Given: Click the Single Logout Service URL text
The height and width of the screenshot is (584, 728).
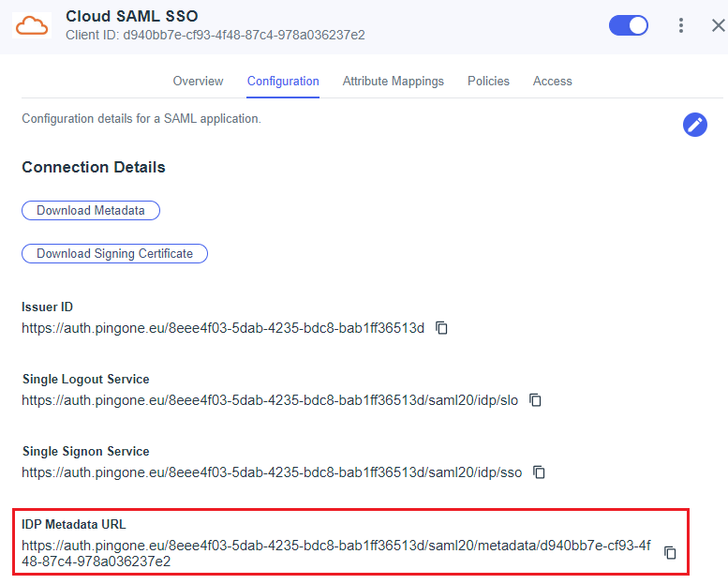Looking at the screenshot, I should click(270, 400).
